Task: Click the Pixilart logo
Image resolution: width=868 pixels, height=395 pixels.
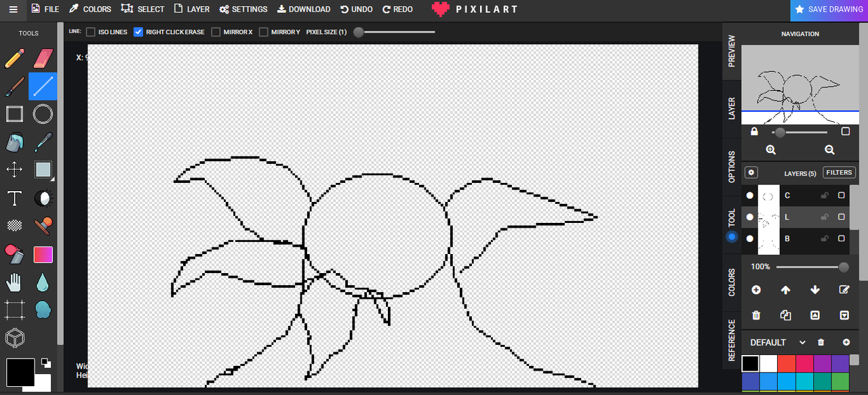Action: coord(475,9)
